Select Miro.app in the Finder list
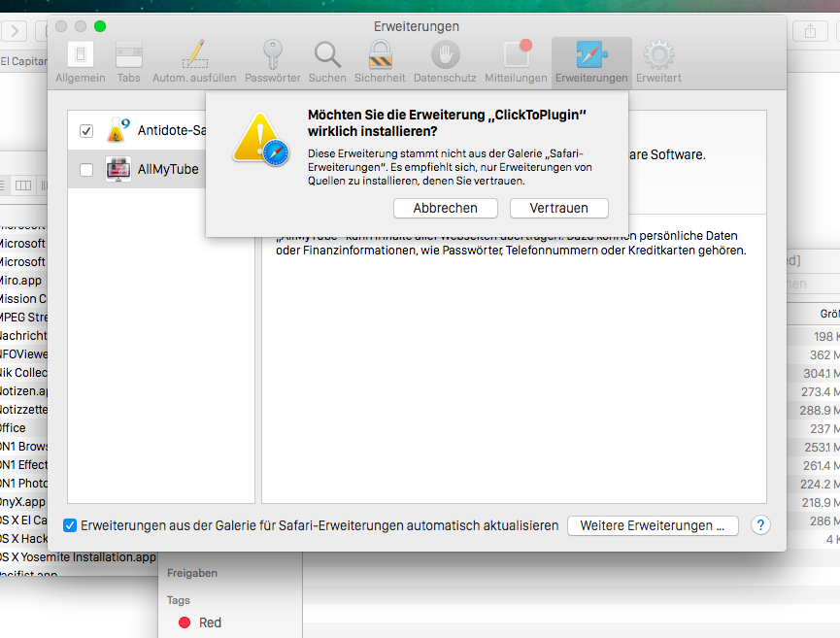840x638 pixels. [x=21, y=281]
